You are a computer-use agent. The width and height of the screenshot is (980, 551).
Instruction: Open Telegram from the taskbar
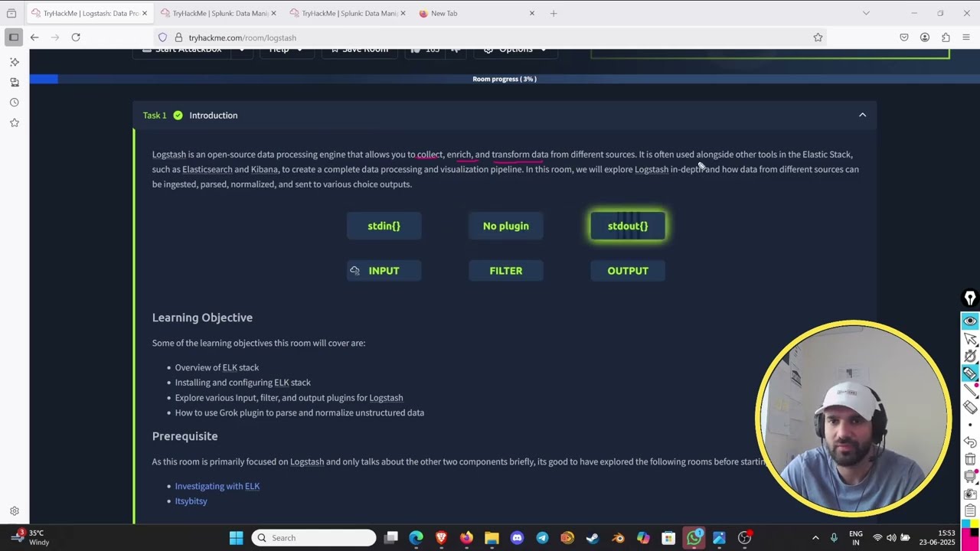[542, 537]
